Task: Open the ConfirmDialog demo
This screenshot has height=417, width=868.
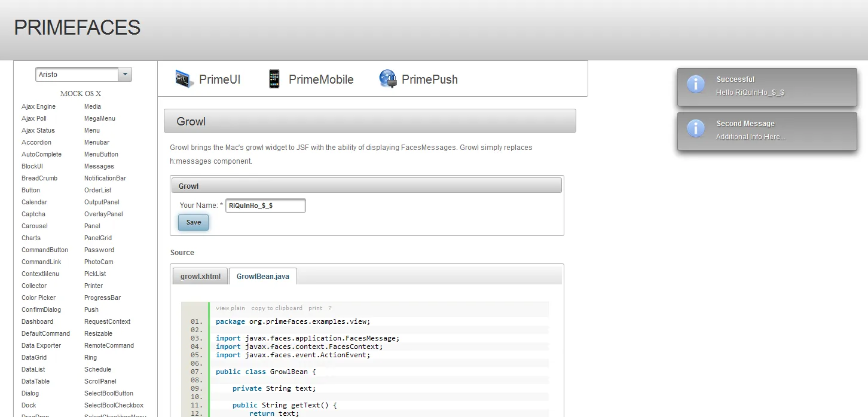Action: 41,309
